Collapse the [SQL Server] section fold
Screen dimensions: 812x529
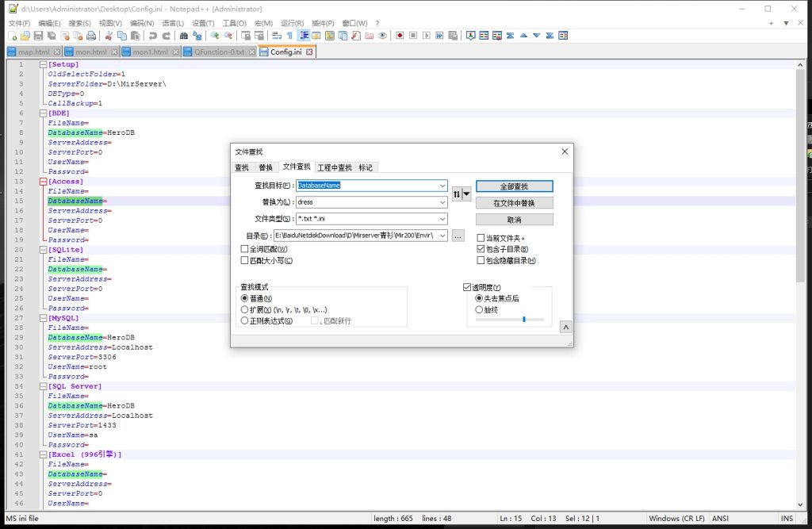43,386
